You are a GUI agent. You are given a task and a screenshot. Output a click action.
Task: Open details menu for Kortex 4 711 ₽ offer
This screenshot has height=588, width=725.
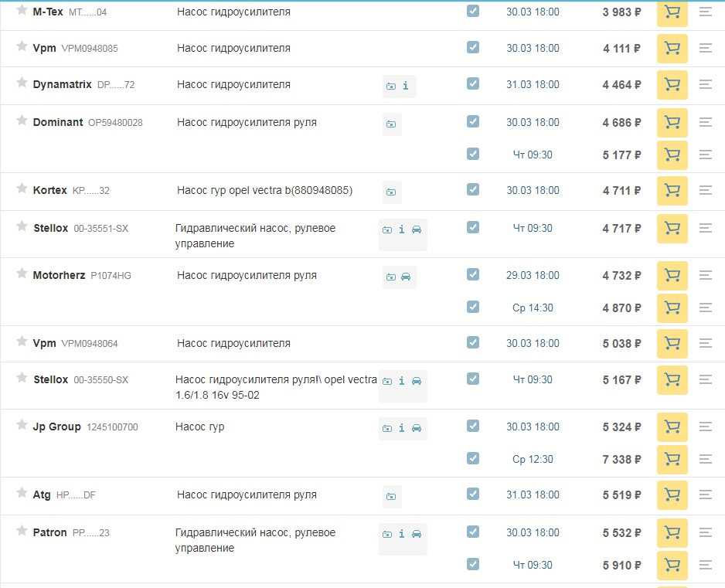(706, 190)
